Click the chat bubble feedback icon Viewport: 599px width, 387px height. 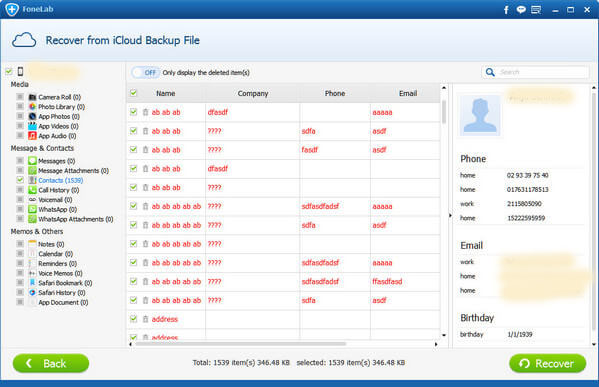521,10
